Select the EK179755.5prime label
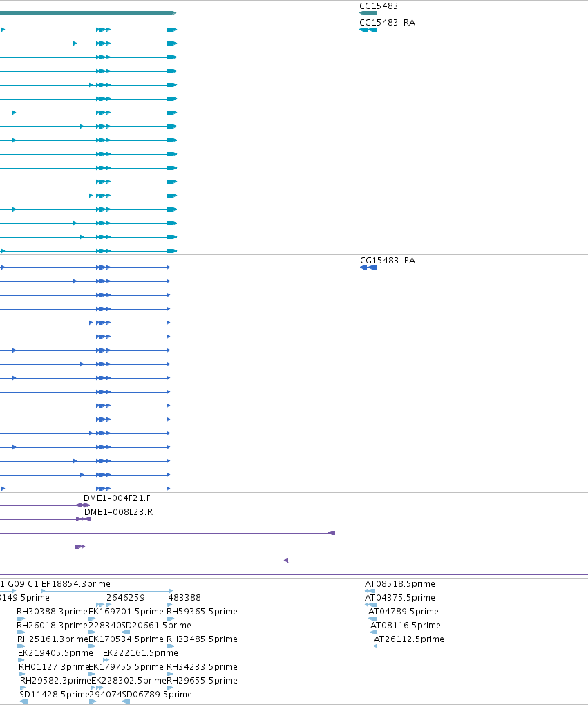Screen dimensions: 588x705 coord(126,667)
